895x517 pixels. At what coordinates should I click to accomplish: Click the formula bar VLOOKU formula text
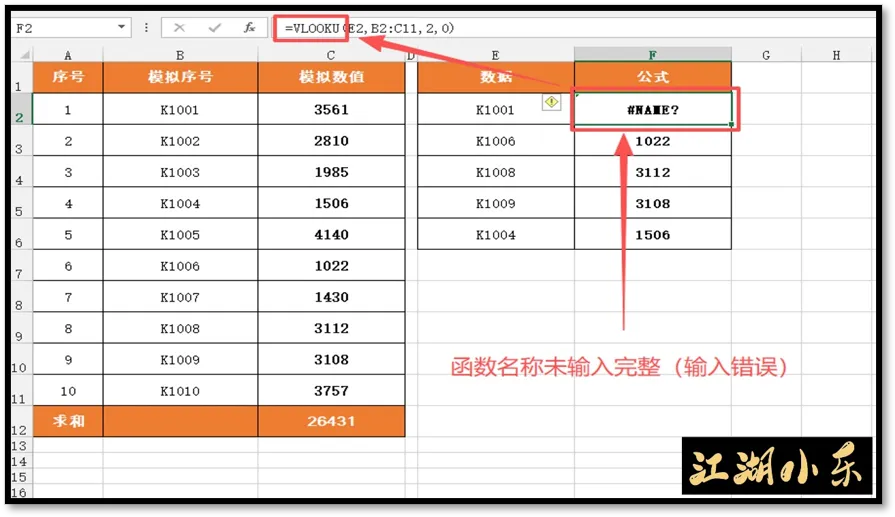(369, 28)
